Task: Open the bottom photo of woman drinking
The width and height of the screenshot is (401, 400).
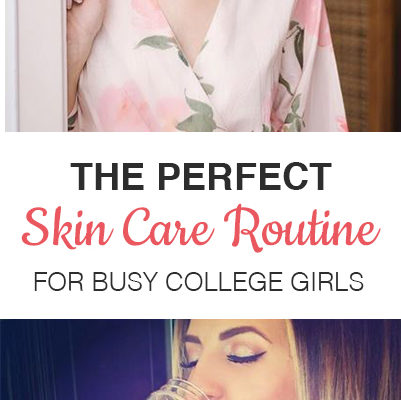Action: [200, 360]
